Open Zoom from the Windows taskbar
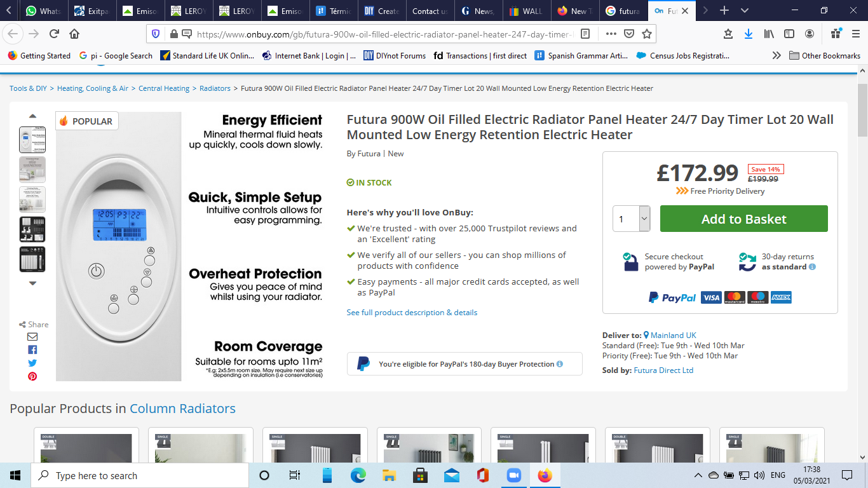Viewport: 868px width, 488px height. pyautogui.click(x=513, y=475)
